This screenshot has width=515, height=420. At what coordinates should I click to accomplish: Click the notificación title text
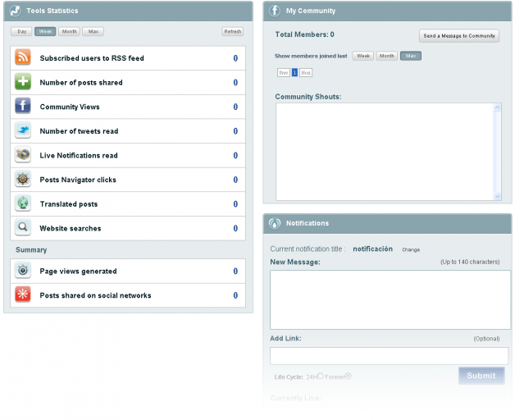tap(373, 249)
